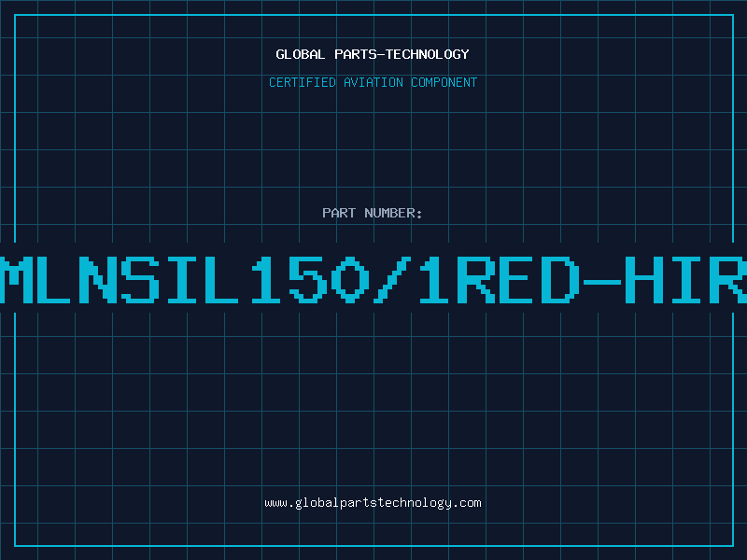Image resolution: width=747 pixels, height=560 pixels.
Task: Click the .com ending of the URL
Action: [466, 503]
